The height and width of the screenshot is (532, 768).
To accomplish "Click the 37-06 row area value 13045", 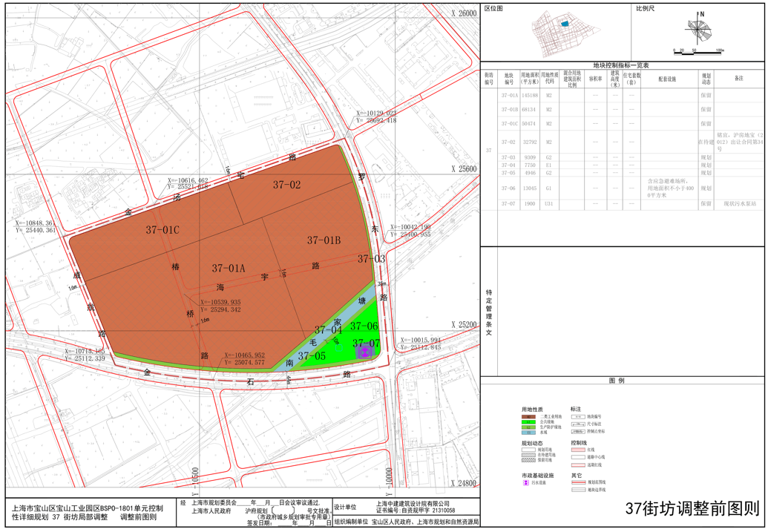I will [x=529, y=188].
